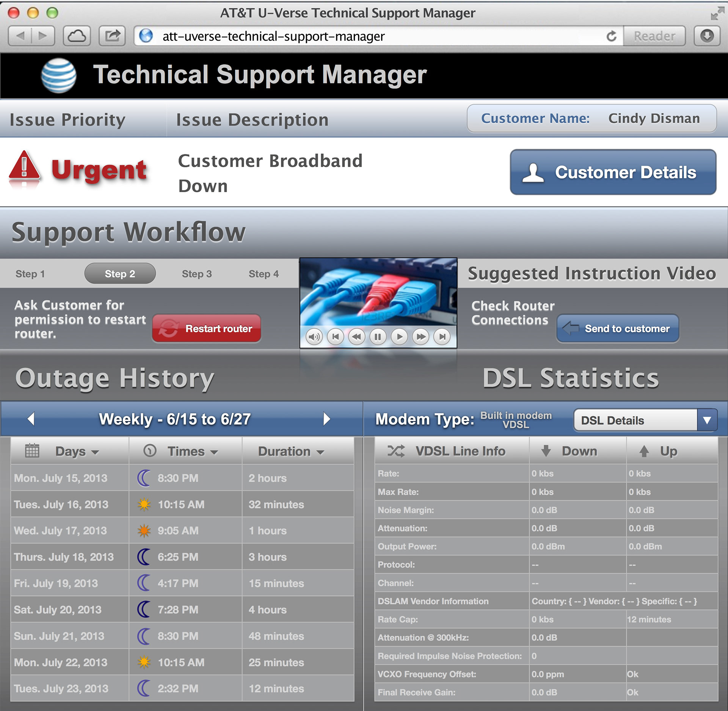Click the 'DSLAM Vendor Information' row label

[x=433, y=601]
